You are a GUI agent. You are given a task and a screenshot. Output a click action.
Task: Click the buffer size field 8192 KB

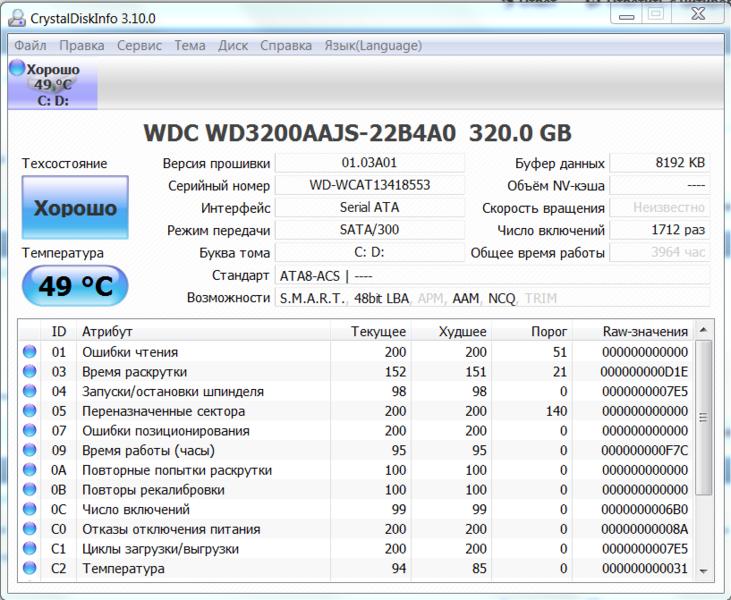(660, 163)
